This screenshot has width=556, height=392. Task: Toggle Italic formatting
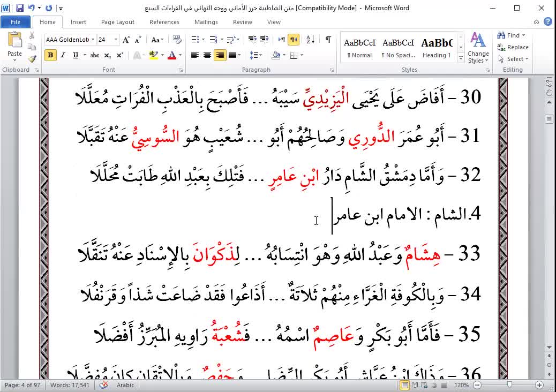[63, 55]
